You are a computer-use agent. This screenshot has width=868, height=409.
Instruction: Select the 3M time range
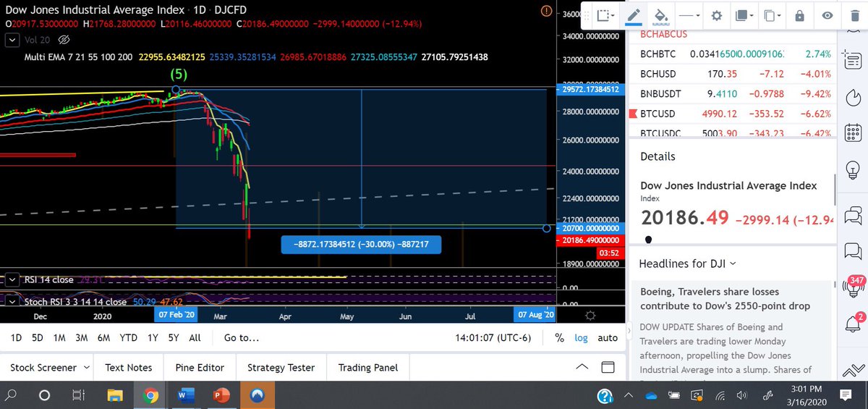pyautogui.click(x=82, y=337)
